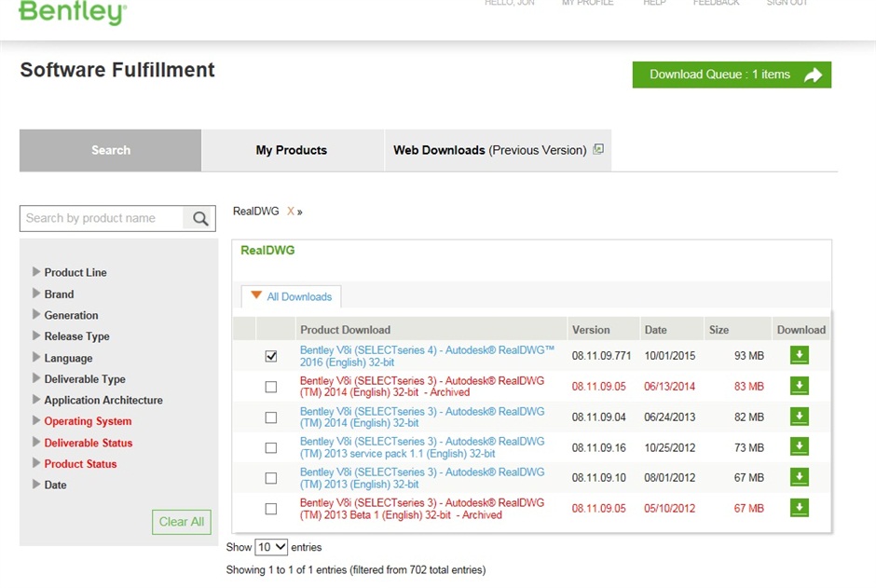Open archived RealDWG 2014 SELECTseries 3 link

pos(422,387)
